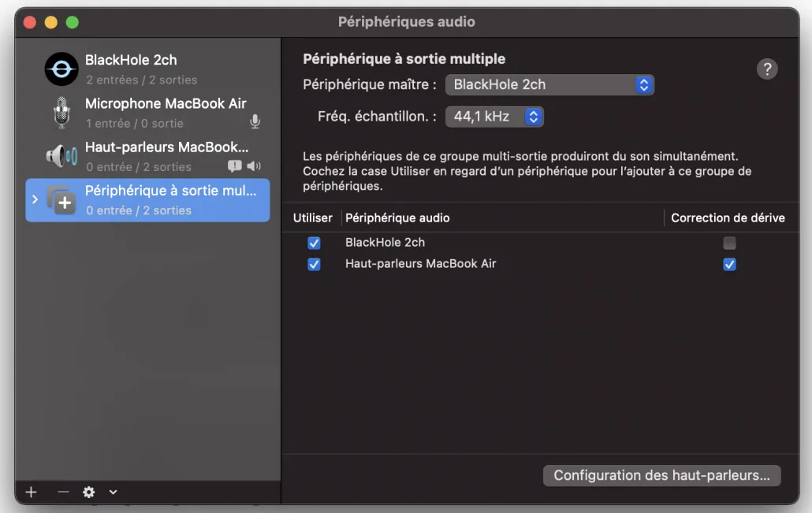This screenshot has height=513, width=812.
Task: Click the Périphérique audio column header
Action: (397, 218)
